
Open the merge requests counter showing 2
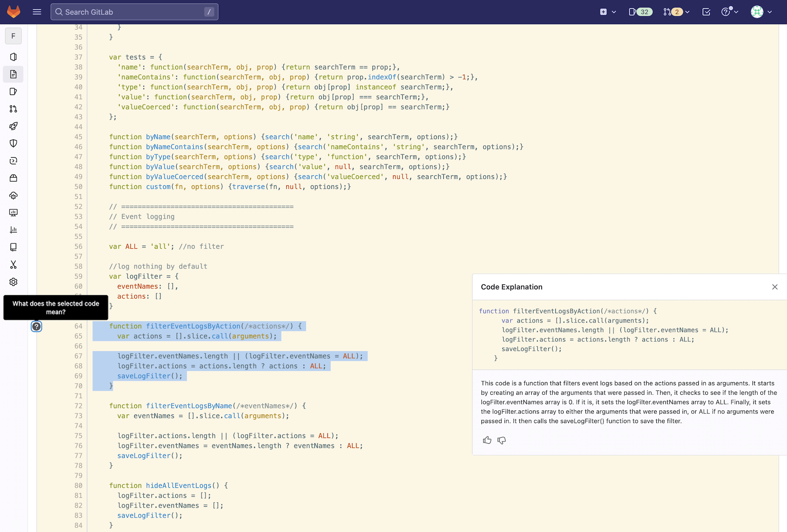coord(675,12)
